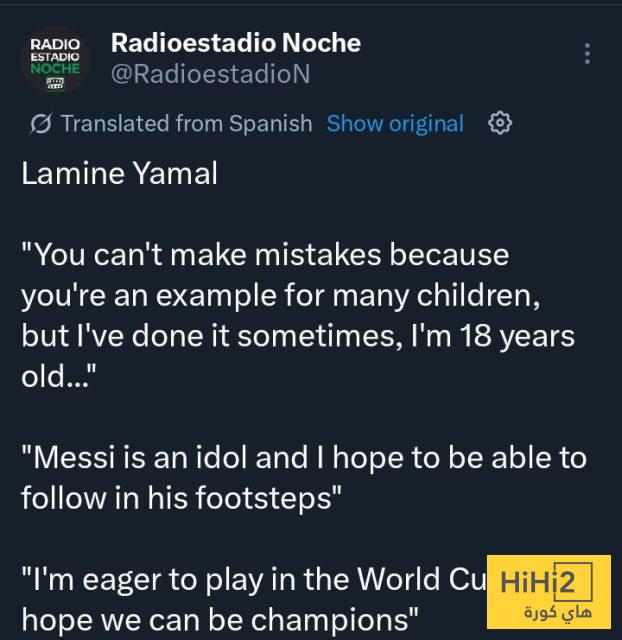The width and height of the screenshot is (622, 640).
Task: Open translation settings gear icon
Action: pos(500,123)
